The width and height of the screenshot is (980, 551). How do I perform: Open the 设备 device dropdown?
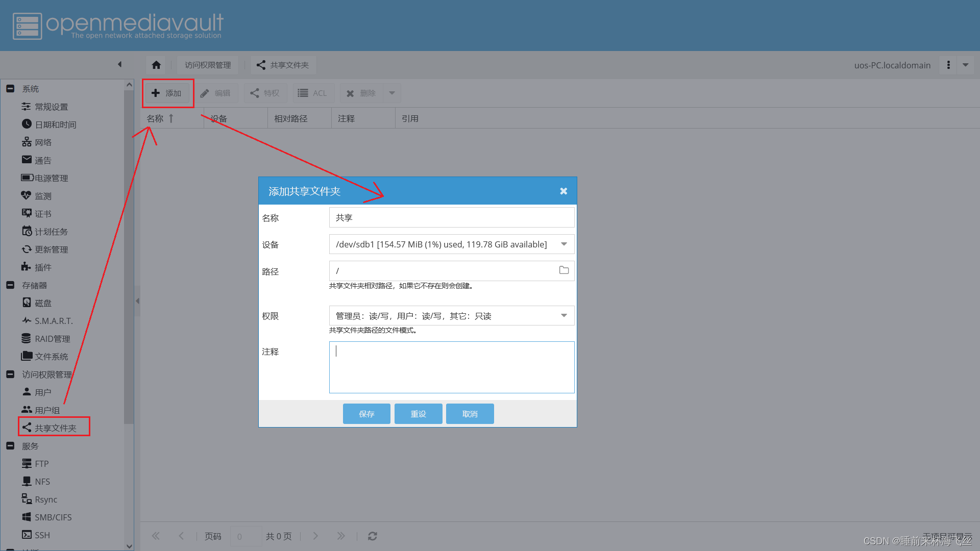563,244
